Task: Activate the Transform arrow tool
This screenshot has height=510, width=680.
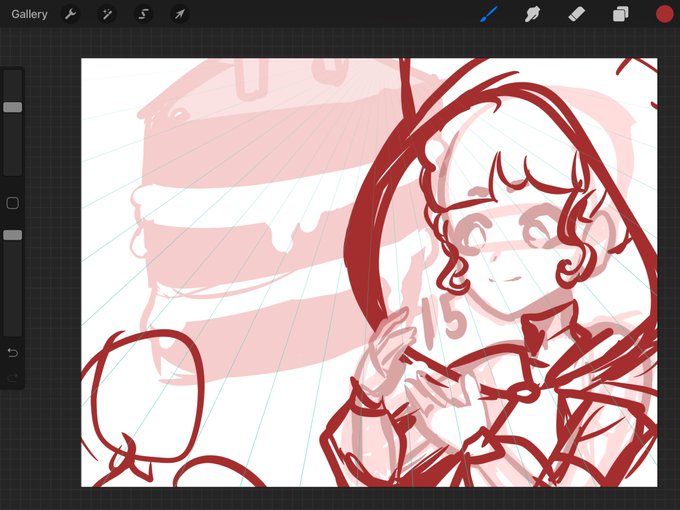Action: point(180,14)
